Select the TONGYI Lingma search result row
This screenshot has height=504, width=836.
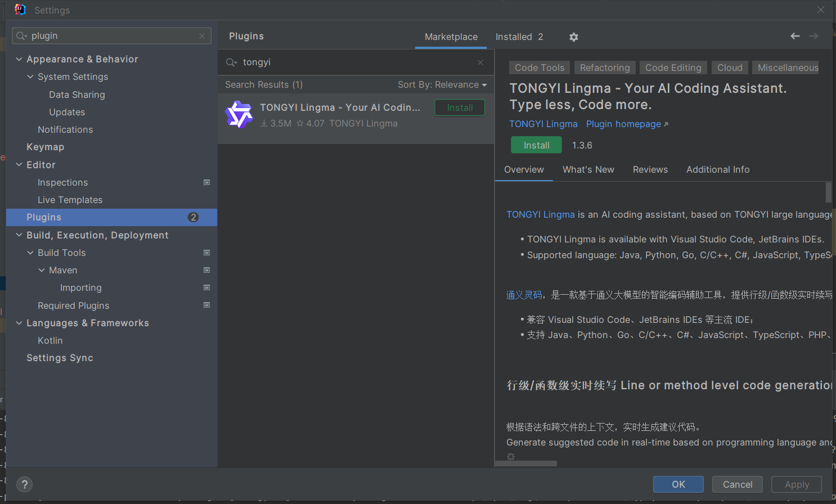[x=356, y=119]
